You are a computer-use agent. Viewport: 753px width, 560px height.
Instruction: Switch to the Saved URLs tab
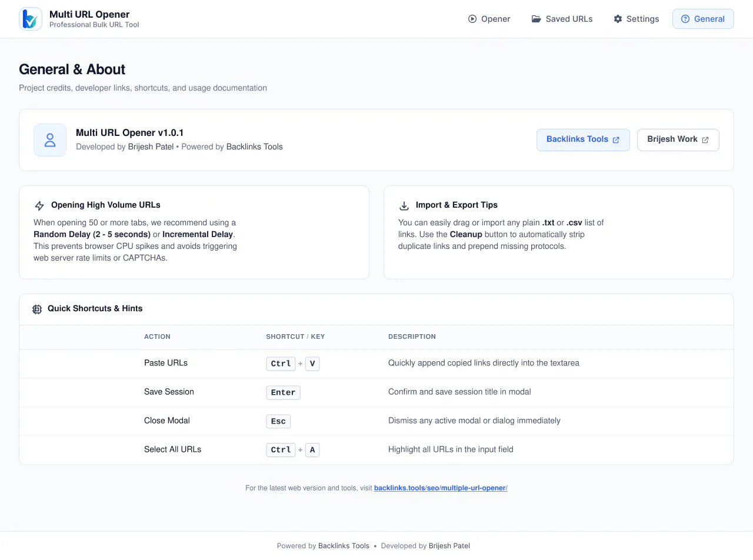coord(562,19)
